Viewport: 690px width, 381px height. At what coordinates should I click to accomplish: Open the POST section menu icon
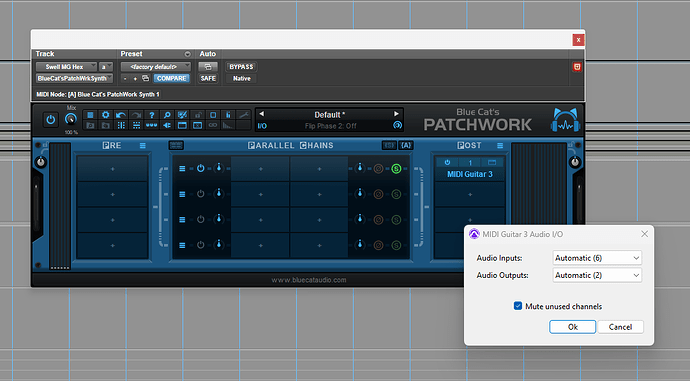click(500, 146)
